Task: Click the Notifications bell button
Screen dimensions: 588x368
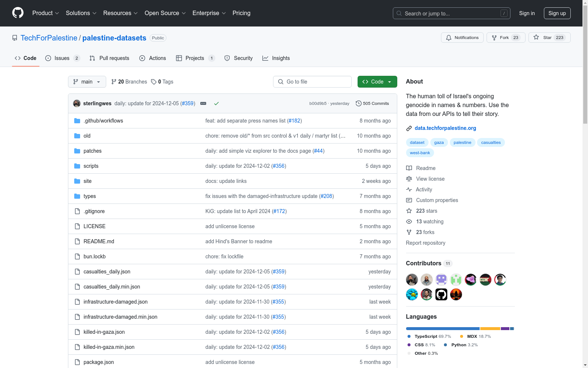Action: click(462, 38)
